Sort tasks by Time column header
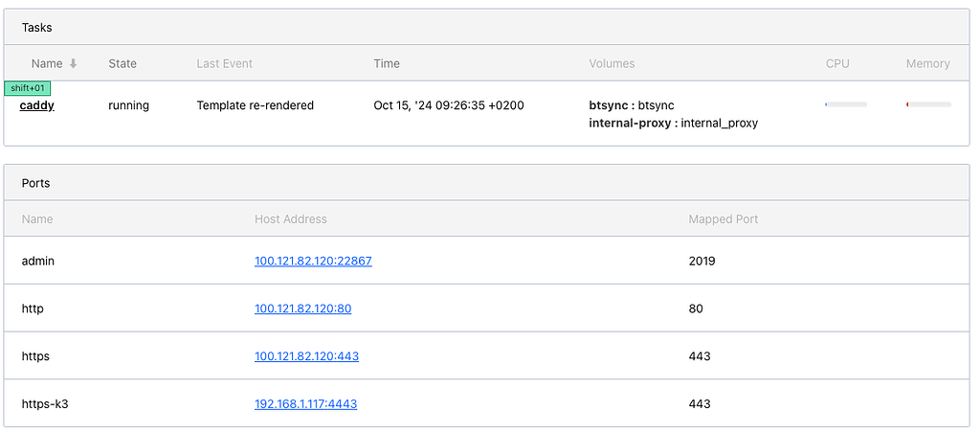Image resolution: width=980 pixels, height=434 pixels. [387, 64]
